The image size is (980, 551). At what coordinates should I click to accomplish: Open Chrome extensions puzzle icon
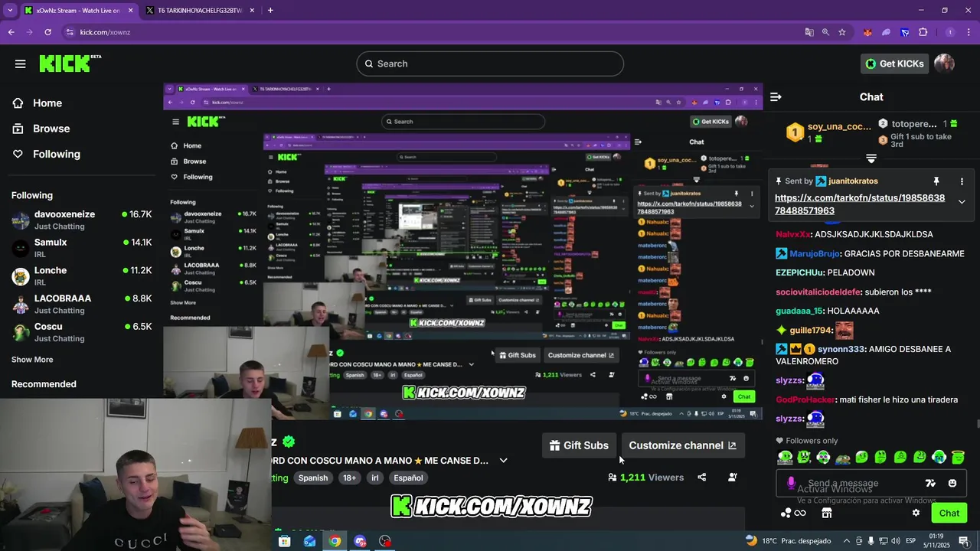click(923, 32)
